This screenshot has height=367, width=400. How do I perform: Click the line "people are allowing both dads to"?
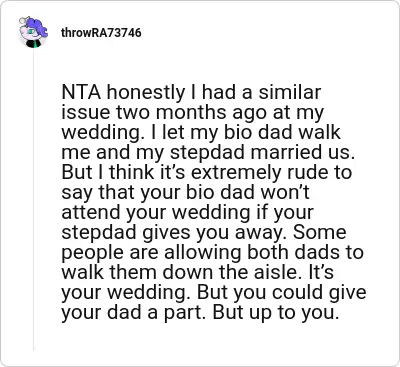click(212, 252)
